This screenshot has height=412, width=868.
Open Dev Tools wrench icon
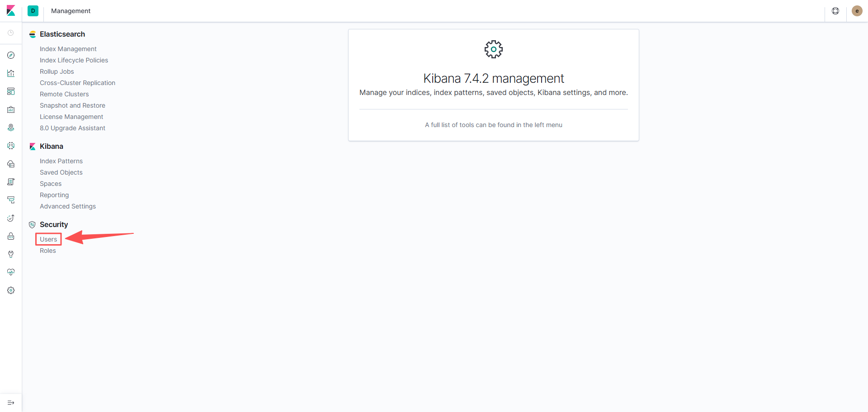(11, 254)
